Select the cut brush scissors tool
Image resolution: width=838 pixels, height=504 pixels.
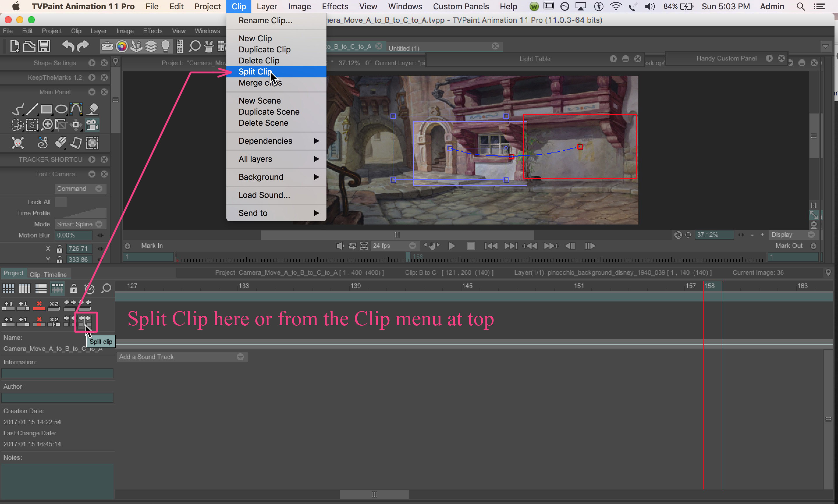[18, 125]
